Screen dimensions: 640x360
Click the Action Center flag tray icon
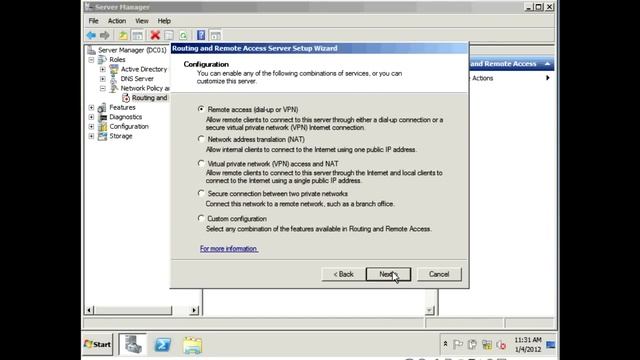[458, 345]
